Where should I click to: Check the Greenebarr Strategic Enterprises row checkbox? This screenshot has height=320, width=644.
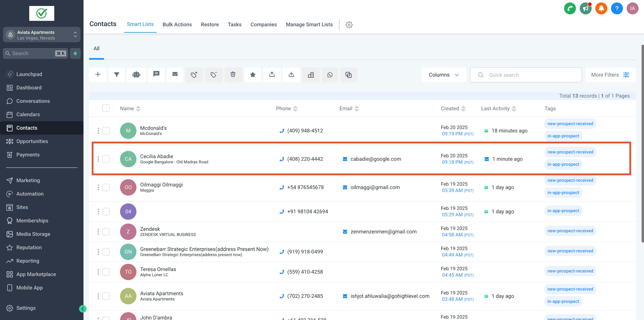(x=106, y=252)
